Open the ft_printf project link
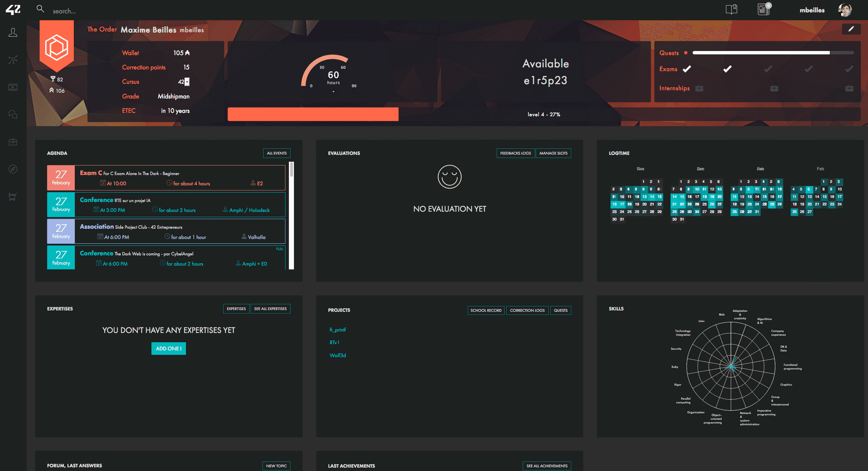868x471 pixels. tap(337, 330)
